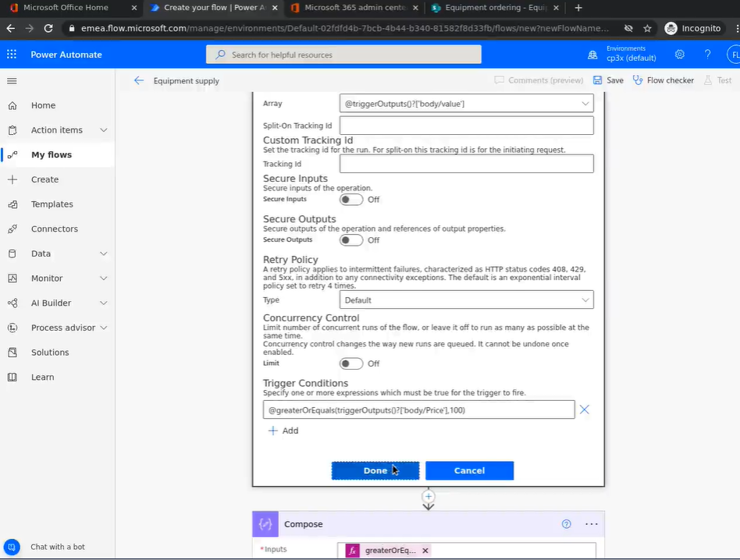Select Templates in the left navigation

52,204
